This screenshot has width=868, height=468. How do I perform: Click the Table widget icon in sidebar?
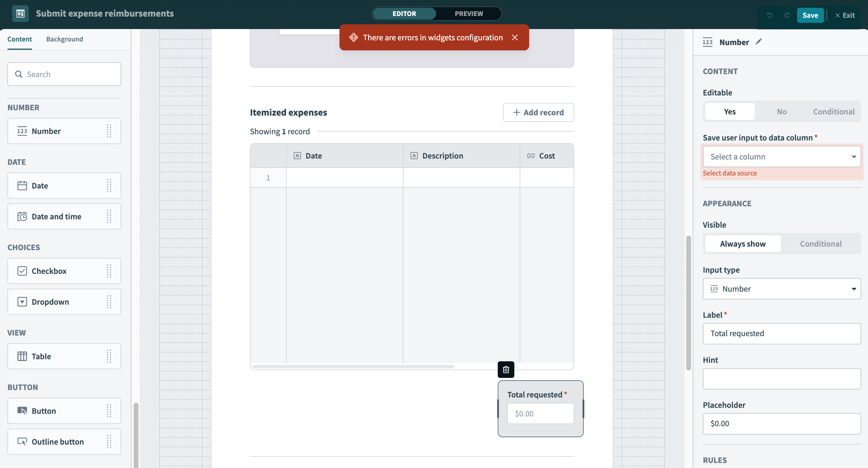22,356
